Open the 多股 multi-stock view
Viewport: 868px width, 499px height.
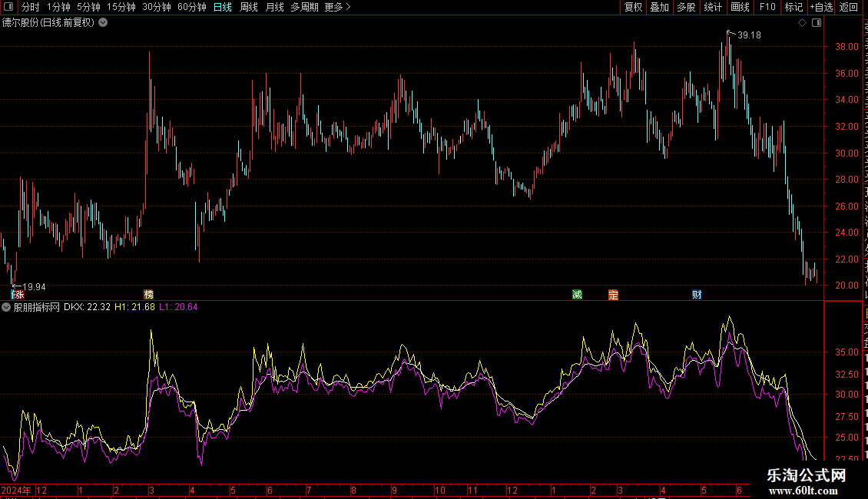[687, 7]
